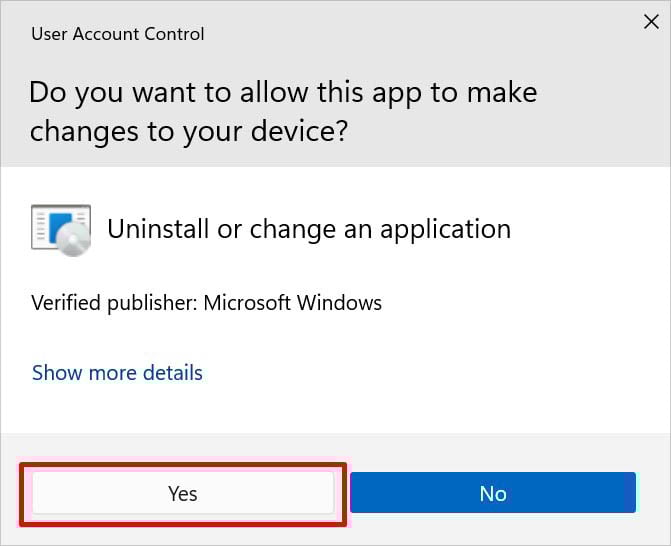Image resolution: width=671 pixels, height=546 pixels.
Task: Click the Yes button
Action: coord(183,493)
